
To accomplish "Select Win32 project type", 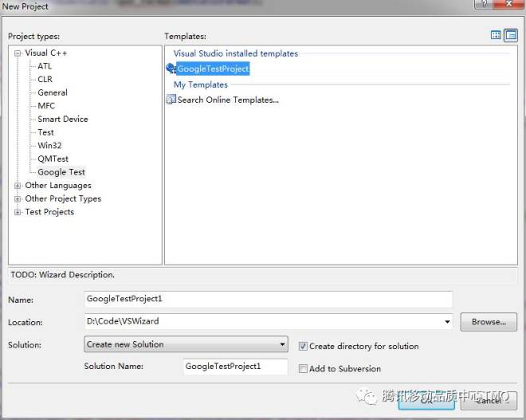I will pos(49,146).
